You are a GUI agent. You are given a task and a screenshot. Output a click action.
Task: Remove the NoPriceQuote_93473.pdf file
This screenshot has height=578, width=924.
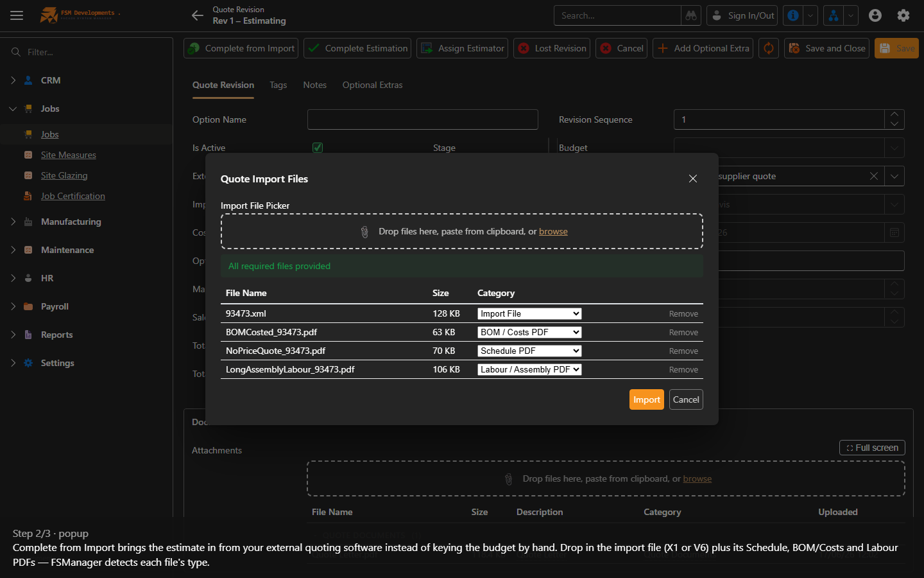point(683,351)
